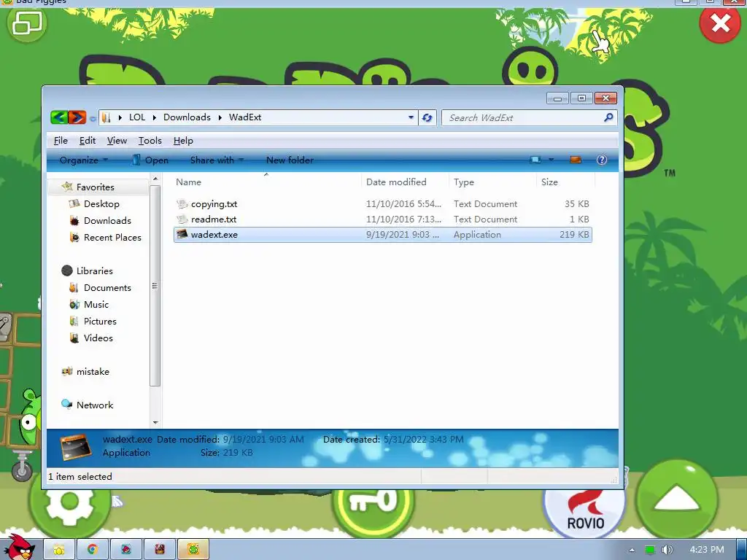Click the wadext.exe file icon
This screenshot has width=747, height=560.
tap(182, 234)
